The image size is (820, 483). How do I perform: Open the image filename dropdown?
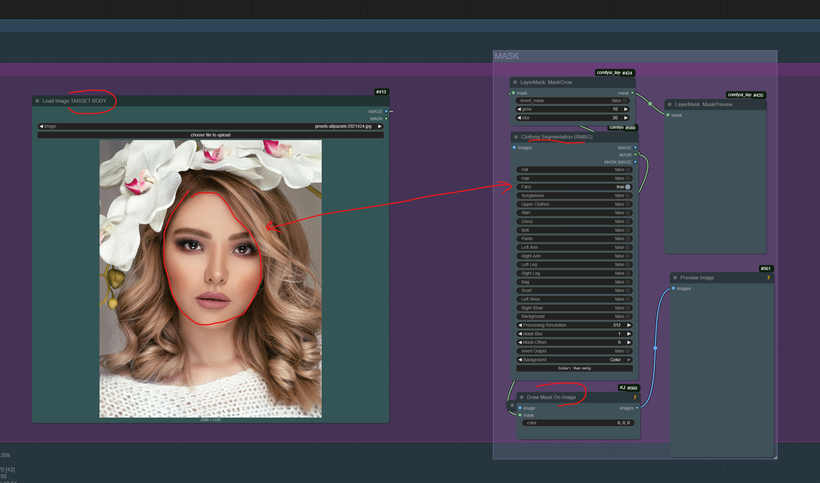click(x=210, y=127)
